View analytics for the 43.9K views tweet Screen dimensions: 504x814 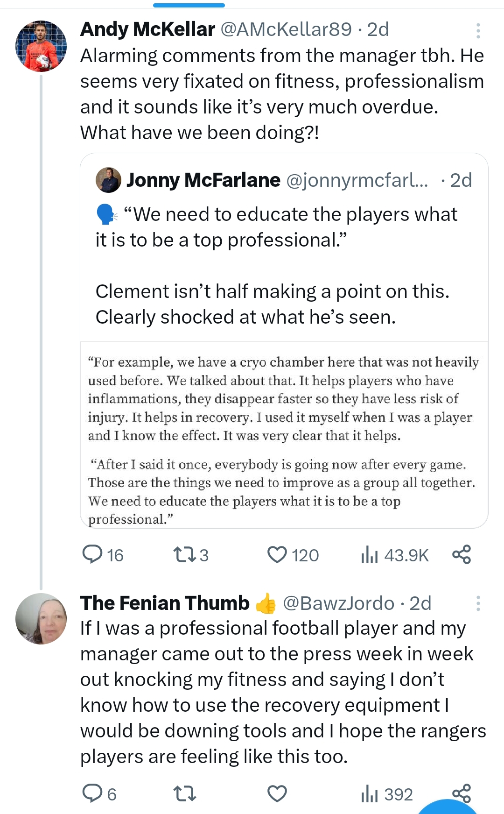tap(370, 555)
